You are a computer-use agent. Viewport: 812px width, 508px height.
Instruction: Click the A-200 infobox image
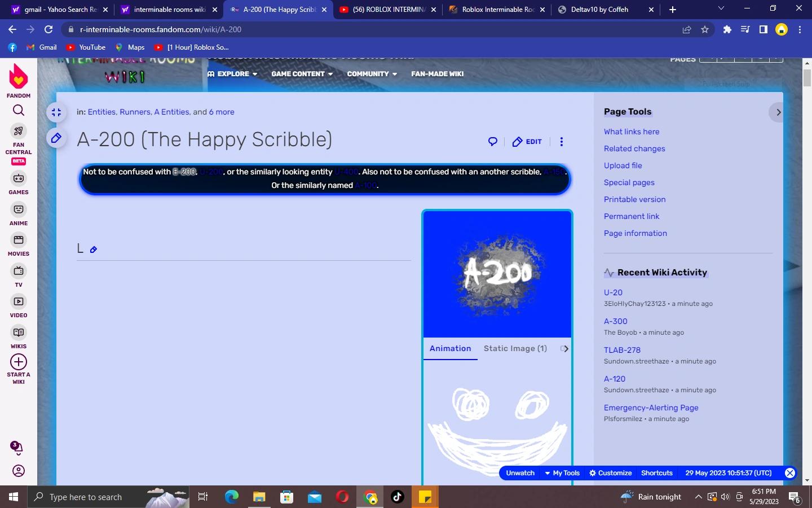tap(498, 274)
